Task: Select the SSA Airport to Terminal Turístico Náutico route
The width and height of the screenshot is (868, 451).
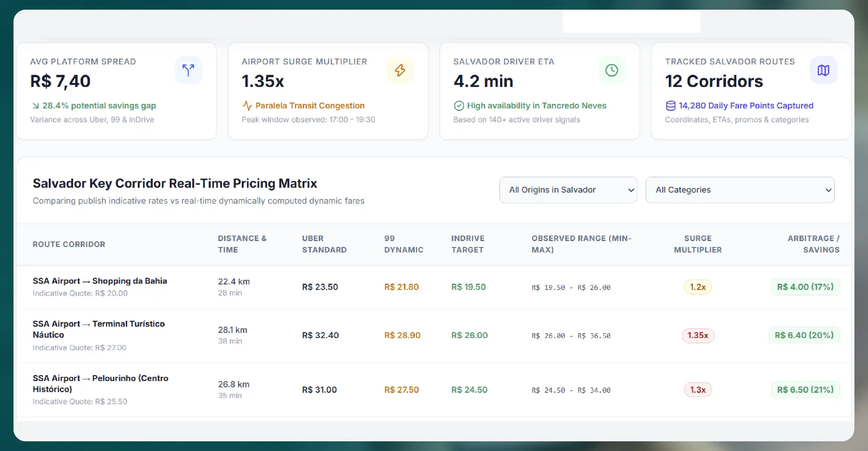Action: pyautogui.click(x=99, y=329)
